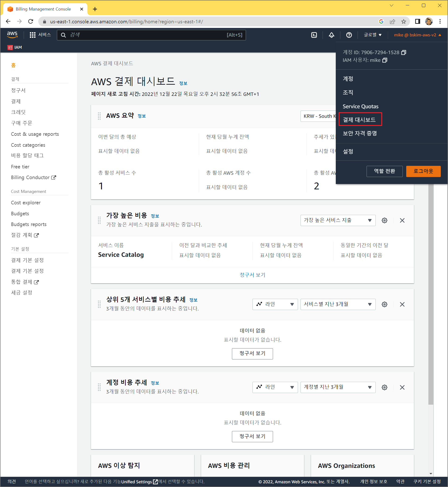Open 정보 link beside AWS 결제 대시보드 title
Image resolution: width=448 pixels, height=487 pixels.
pyautogui.click(x=183, y=83)
